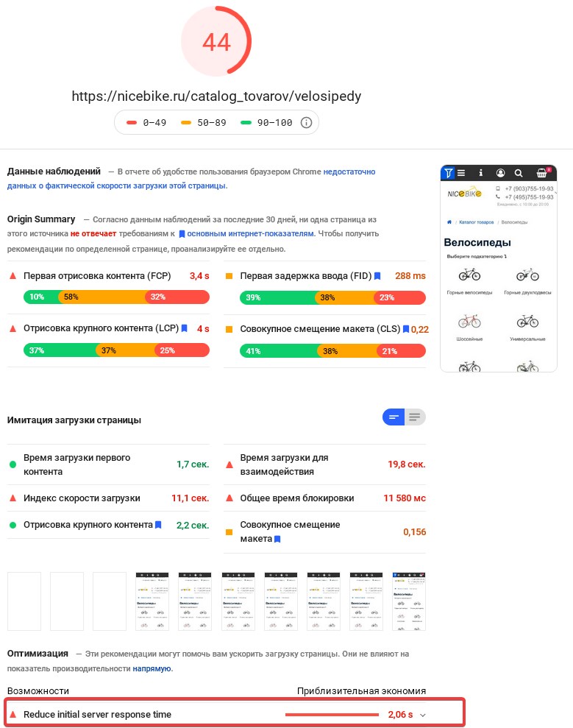Open hamburger menu in the site preview
This screenshot has height=728, width=573.
(x=461, y=173)
